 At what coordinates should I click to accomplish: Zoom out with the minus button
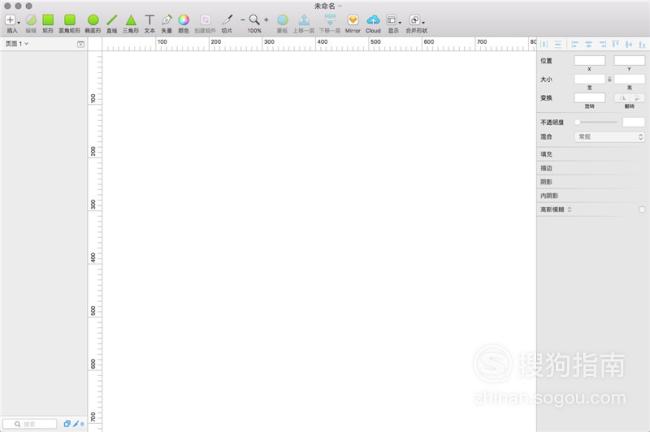(243, 19)
